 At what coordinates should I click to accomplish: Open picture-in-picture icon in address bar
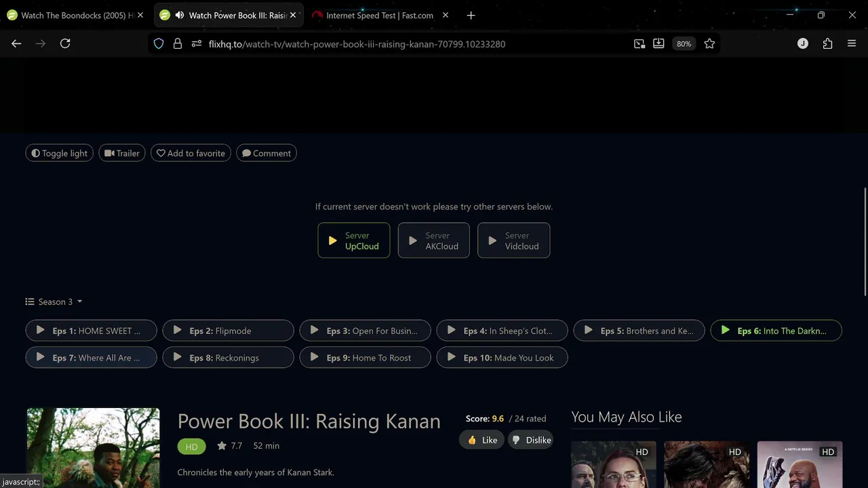pos(639,43)
